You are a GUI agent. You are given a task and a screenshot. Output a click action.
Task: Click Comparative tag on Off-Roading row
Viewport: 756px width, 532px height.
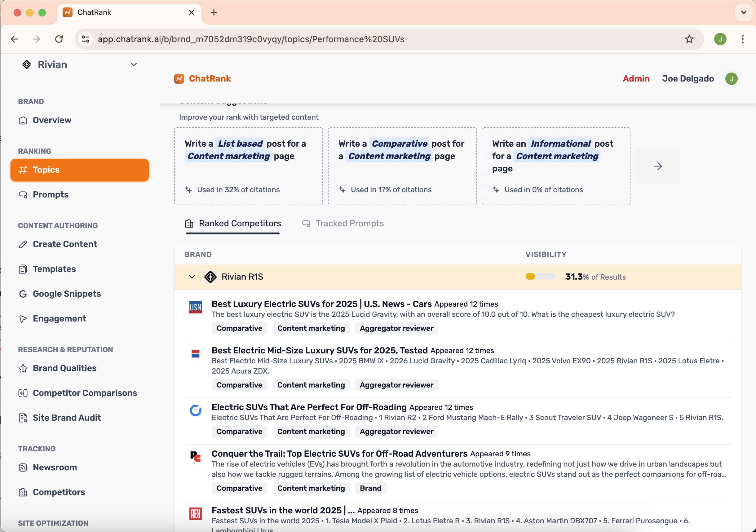point(239,432)
